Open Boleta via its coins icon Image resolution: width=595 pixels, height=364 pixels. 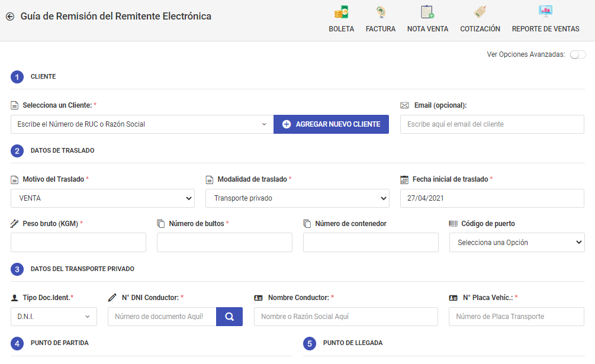point(341,12)
